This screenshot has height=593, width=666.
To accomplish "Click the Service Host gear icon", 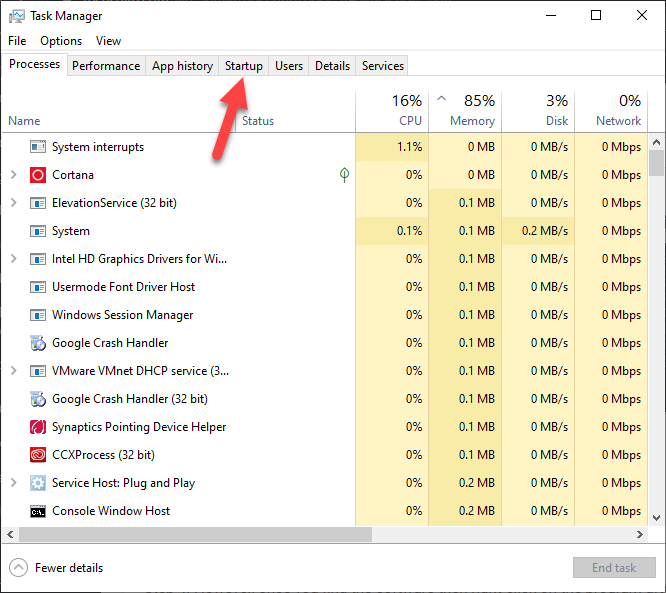I will click(x=38, y=483).
